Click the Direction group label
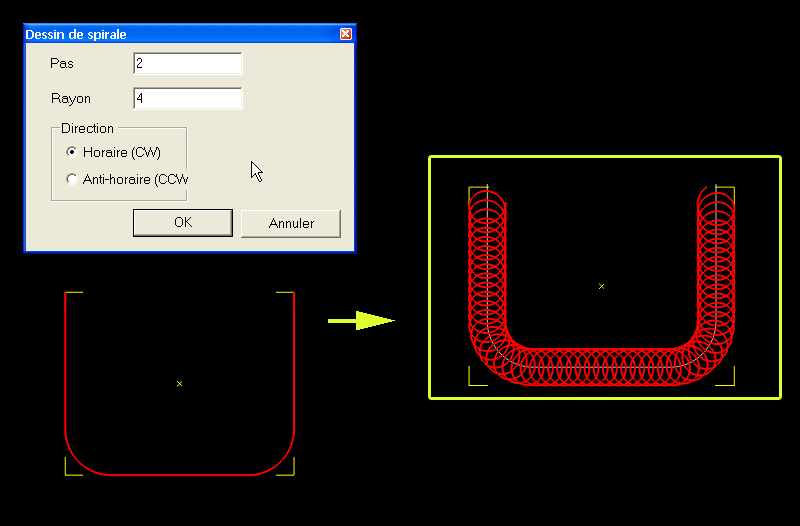The height and width of the screenshot is (526, 800). [x=87, y=128]
